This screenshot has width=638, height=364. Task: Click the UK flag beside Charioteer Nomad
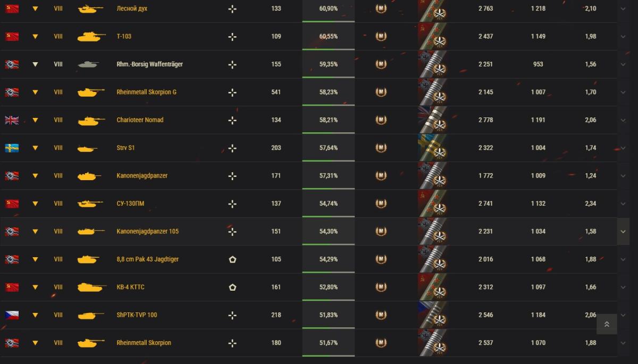click(x=12, y=120)
